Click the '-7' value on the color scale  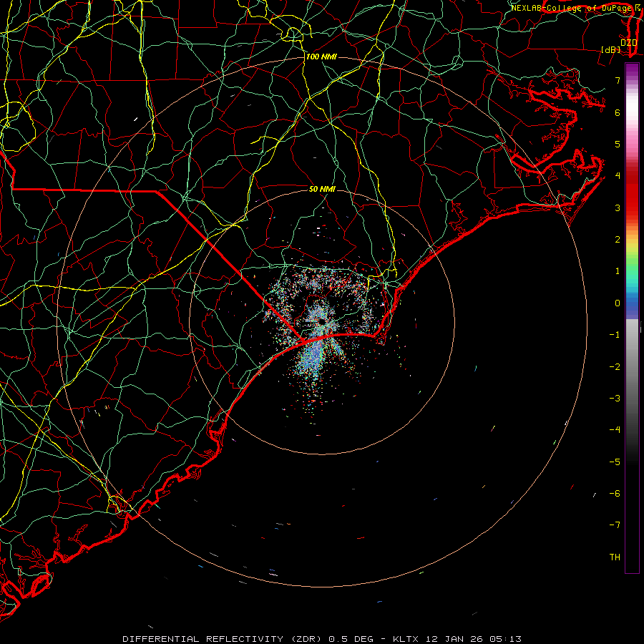point(615,525)
